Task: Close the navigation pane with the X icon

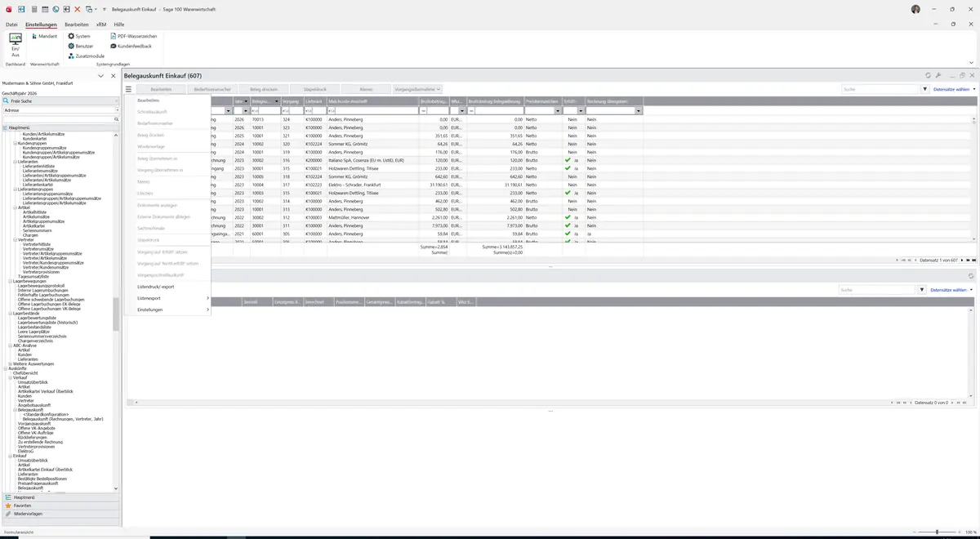Action: (114, 75)
